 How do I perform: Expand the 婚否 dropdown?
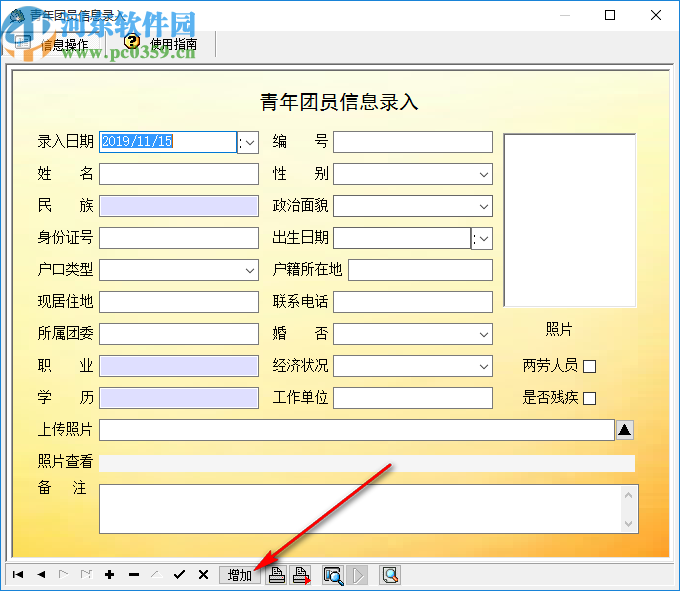point(484,334)
